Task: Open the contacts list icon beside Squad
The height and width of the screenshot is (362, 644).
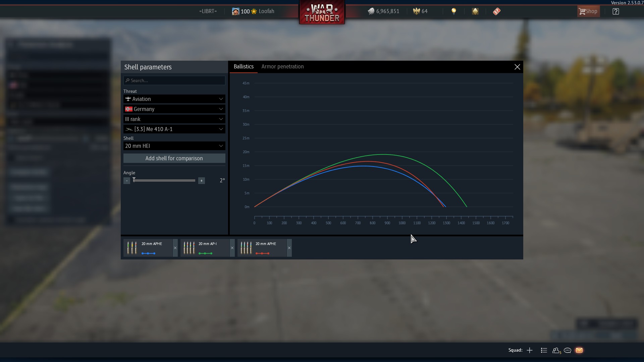Action: coord(544,350)
